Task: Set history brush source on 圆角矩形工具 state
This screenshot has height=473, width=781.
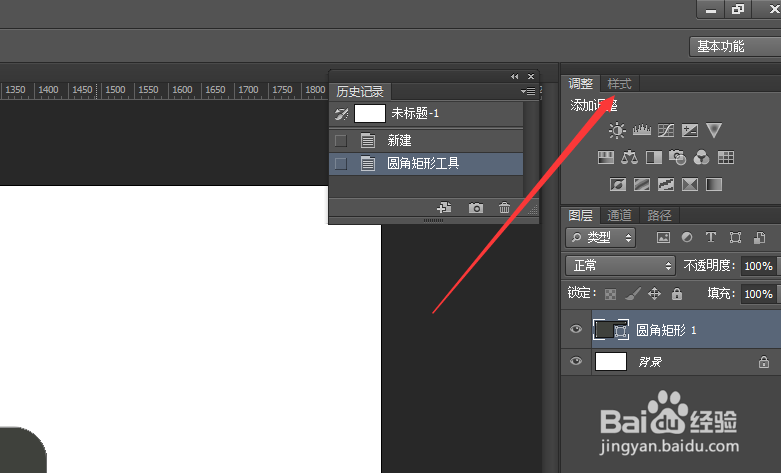Action: point(341,164)
